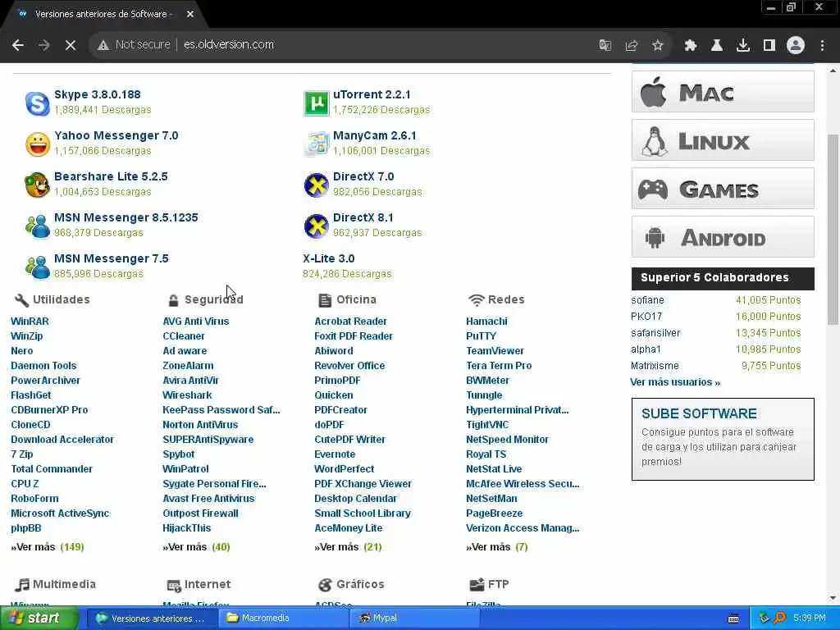Open the CCleaner link
The height and width of the screenshot is (630, 840).
[184, 336]
